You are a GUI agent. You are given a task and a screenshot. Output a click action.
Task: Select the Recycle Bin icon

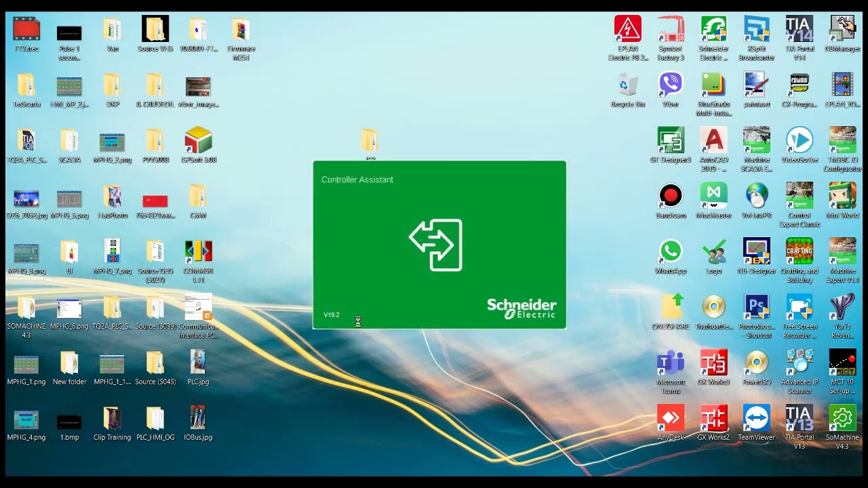[x=628, y=85]
